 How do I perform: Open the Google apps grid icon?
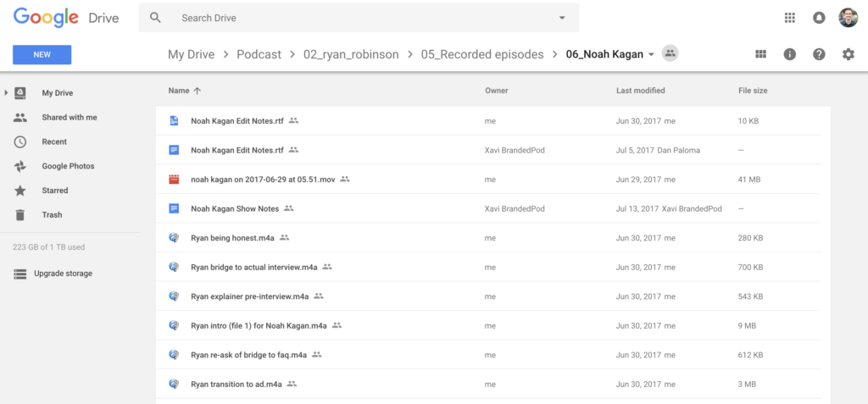(790, 18)
